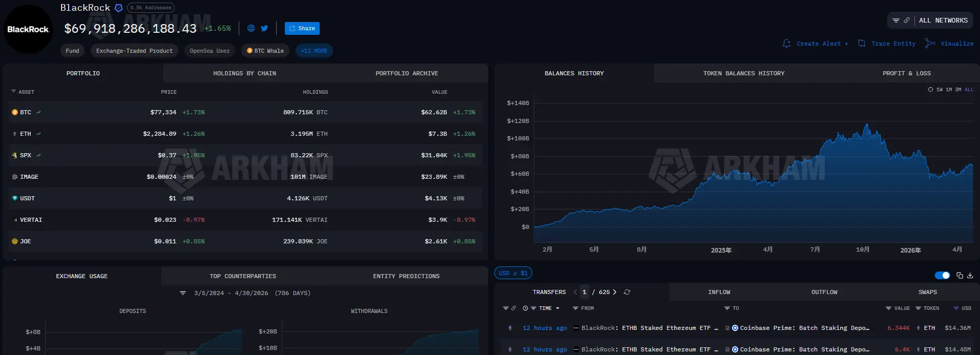Expand the +13 MORE tags
Screen dimensions: 980x355
(x=314, y=51)
